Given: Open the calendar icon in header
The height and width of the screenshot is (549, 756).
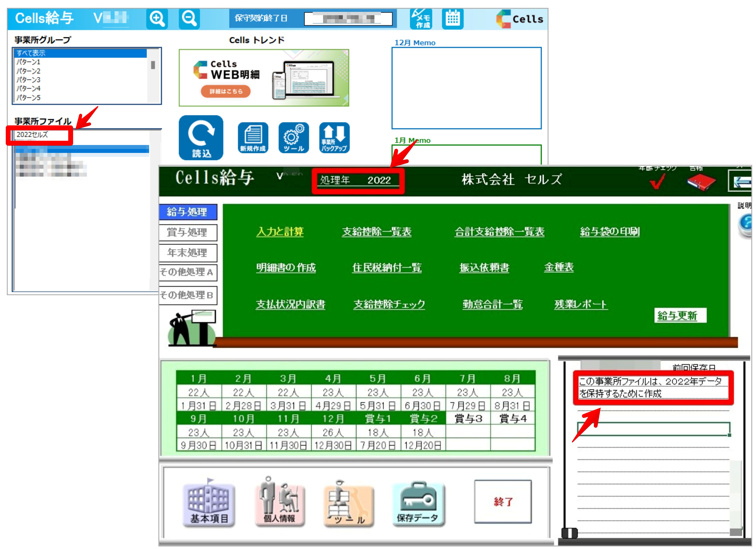Looking at the screenshot, I should coord(452,19).
